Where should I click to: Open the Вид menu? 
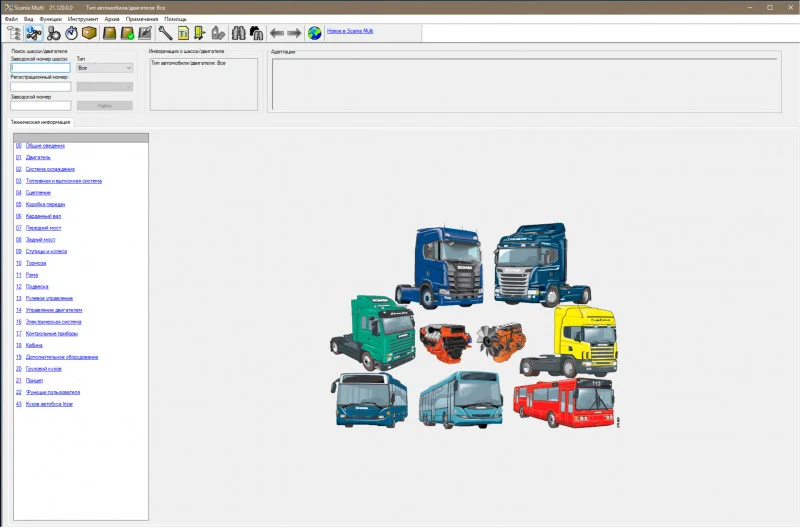(x=29, y=19)
